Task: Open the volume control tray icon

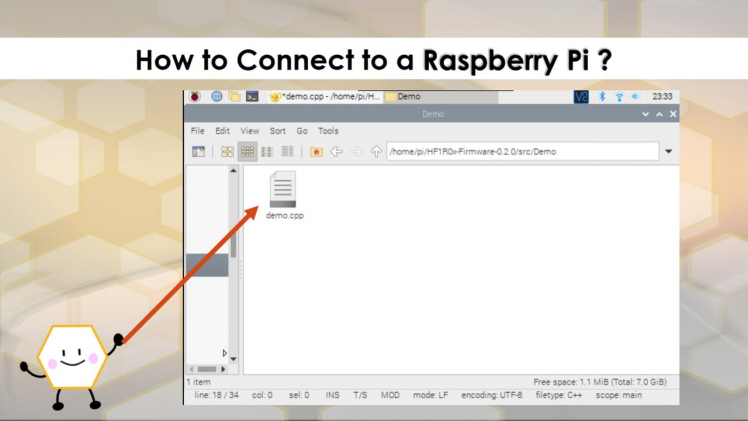Action: click(635, 96)
